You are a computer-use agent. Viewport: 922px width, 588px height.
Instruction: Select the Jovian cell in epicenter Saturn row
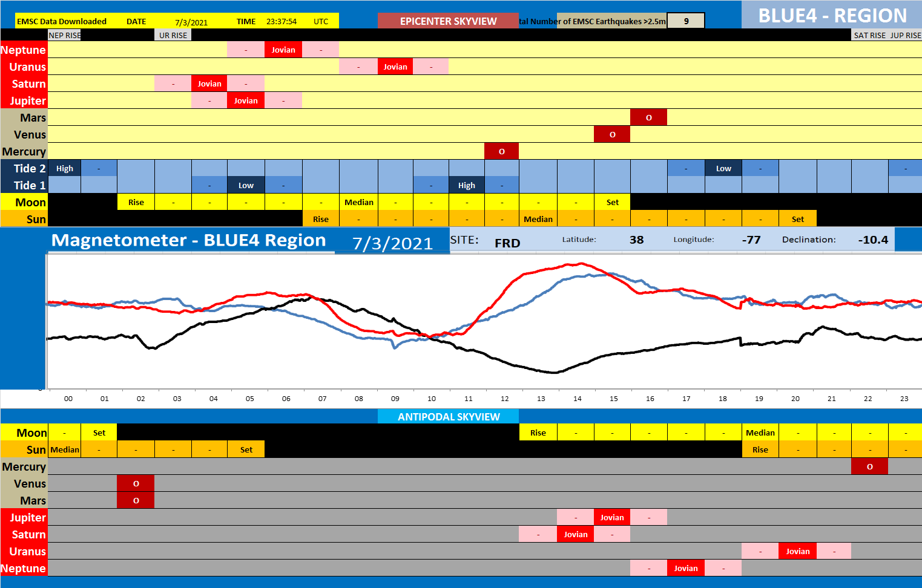[209, 83]
